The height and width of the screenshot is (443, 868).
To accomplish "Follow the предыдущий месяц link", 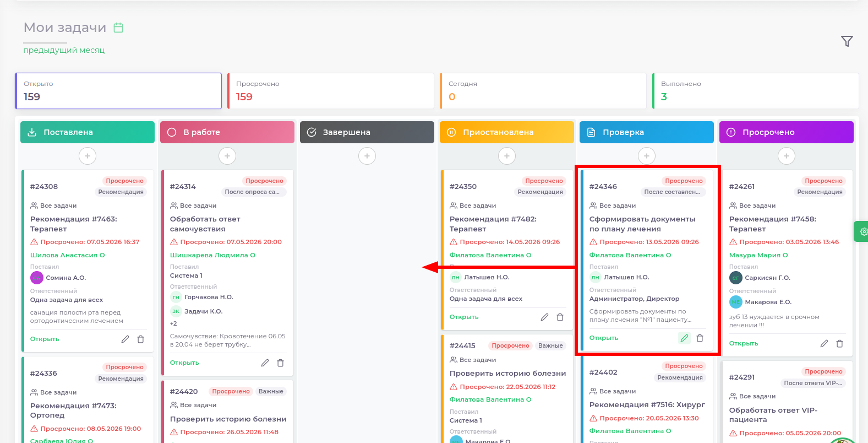I will point(64,50).
